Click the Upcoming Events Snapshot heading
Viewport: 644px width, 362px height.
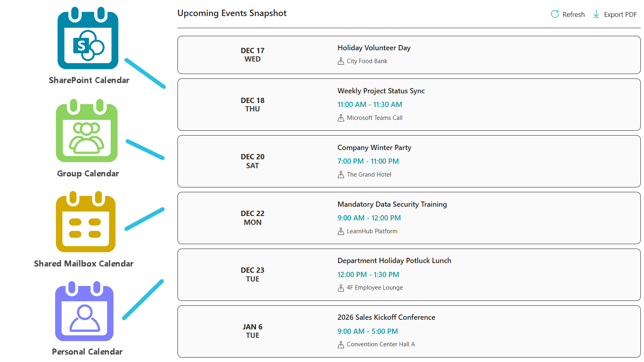pos(232,13)
